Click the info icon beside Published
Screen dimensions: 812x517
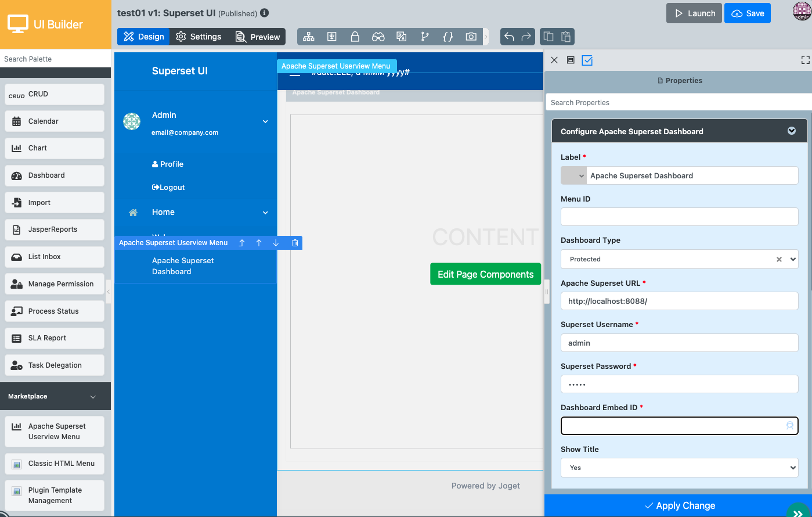pos(265,13)
